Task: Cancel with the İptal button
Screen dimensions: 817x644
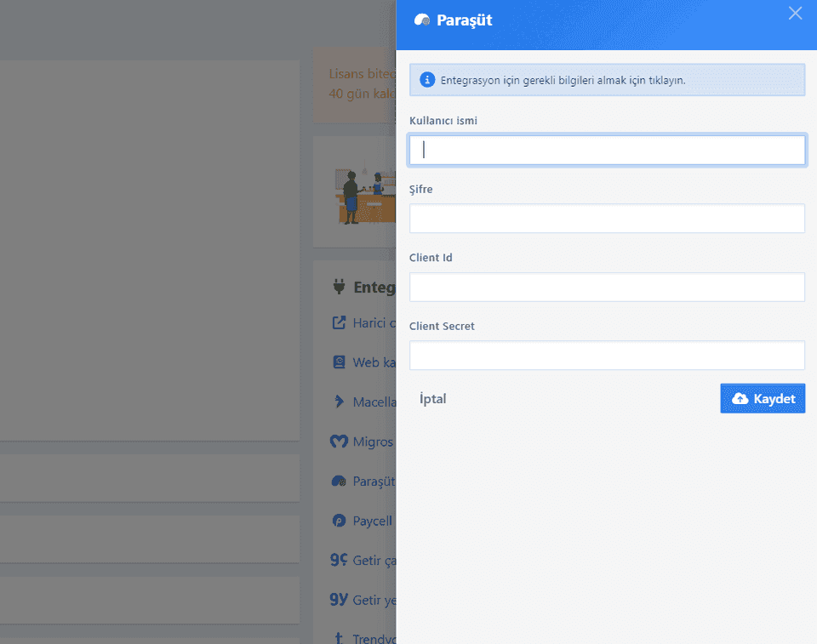Action: (433, 399)
